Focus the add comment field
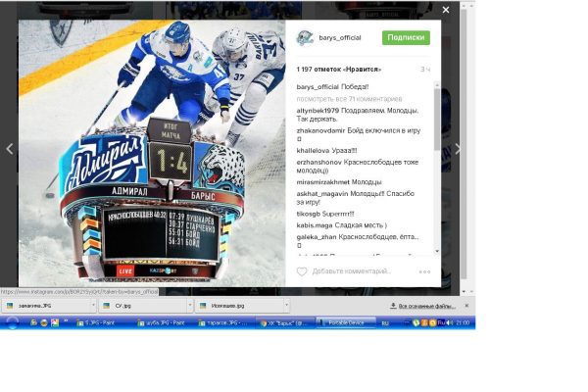The height and width of the screenshot is (392, 588). click(x=352, y=271)
